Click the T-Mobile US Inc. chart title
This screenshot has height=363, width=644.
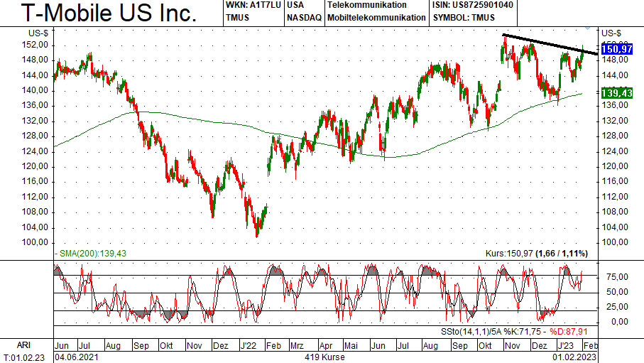[109, 13]
